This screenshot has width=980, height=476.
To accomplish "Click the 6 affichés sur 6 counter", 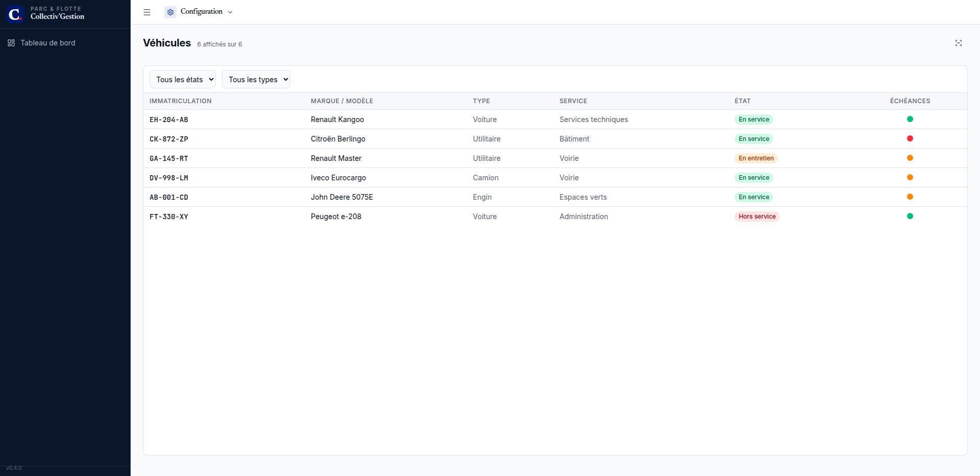I will point(219,44).
